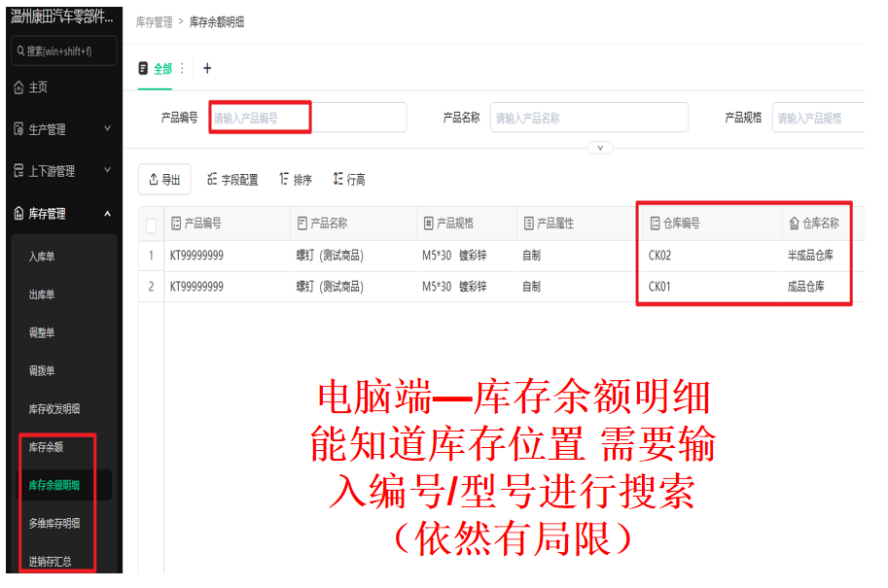
Task: Click the 产品名称 search input field
Action: [588, 118]
